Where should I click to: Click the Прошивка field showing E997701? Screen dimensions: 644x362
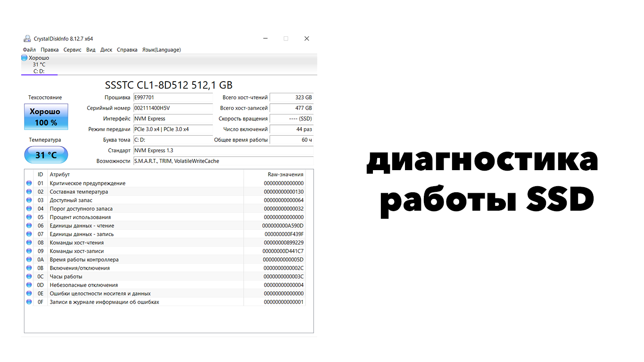coord(173,98)
